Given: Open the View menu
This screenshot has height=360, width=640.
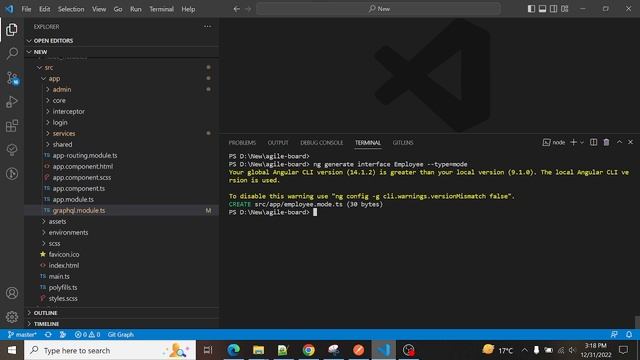Looking at the screenshot, I should pyautogui.click(x=99, y=9).
